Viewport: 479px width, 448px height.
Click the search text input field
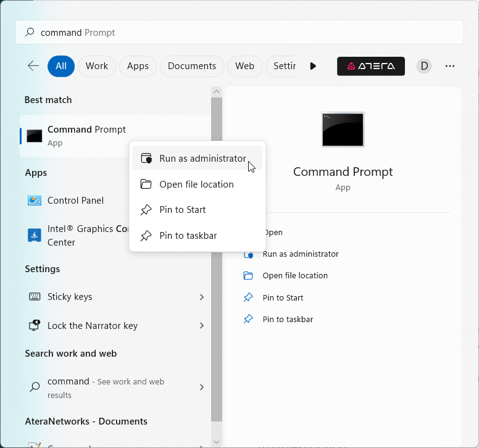(247, 33)
